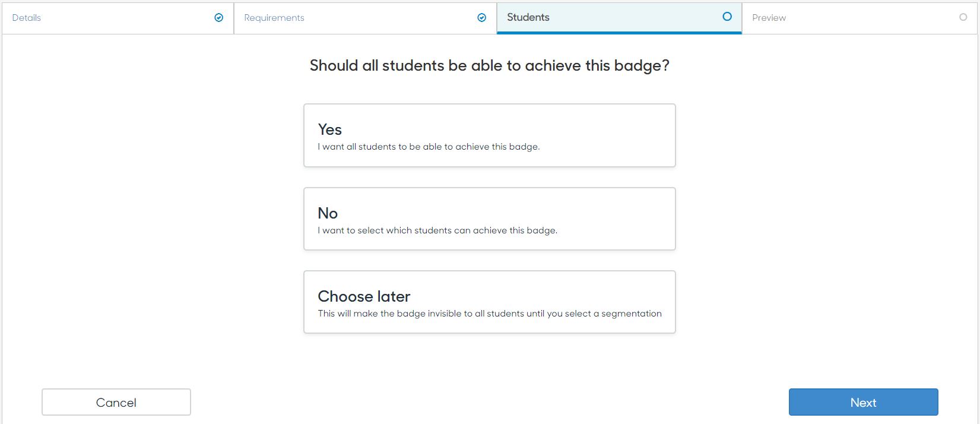The image size is (980, 424).
Task: Click the Choose later heading text
Action: pos(364,296)
